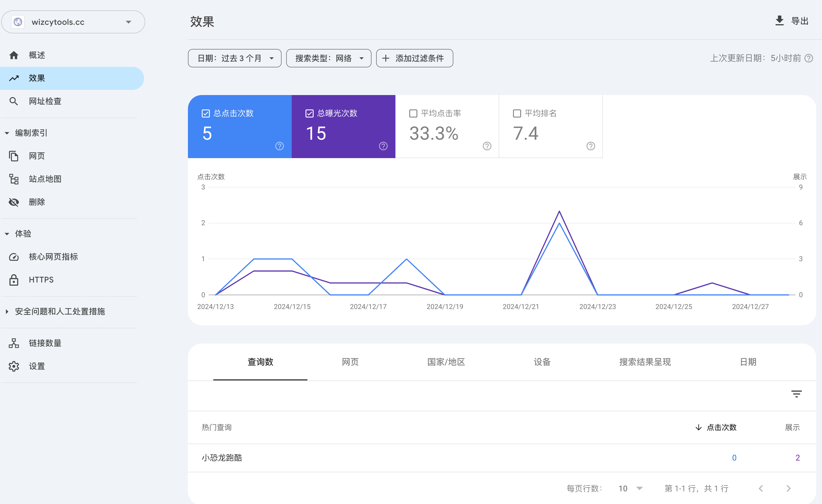Switch to the 设备 tab
Screen dimensions: 822x504
pyautogui.click(x=542, y=362)
